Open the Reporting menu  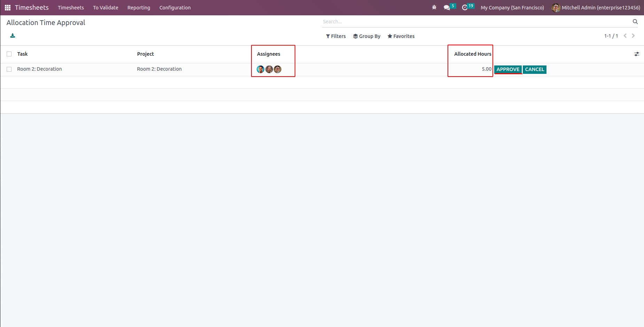(x=139, y=8)
